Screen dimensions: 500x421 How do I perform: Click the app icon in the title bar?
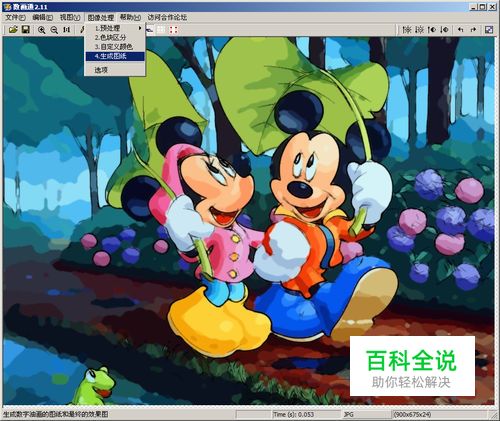coord(8,7)
